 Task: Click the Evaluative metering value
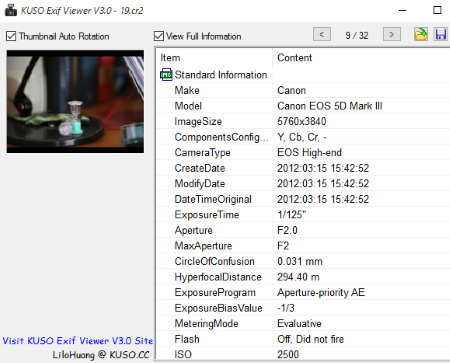pos(299,323)
